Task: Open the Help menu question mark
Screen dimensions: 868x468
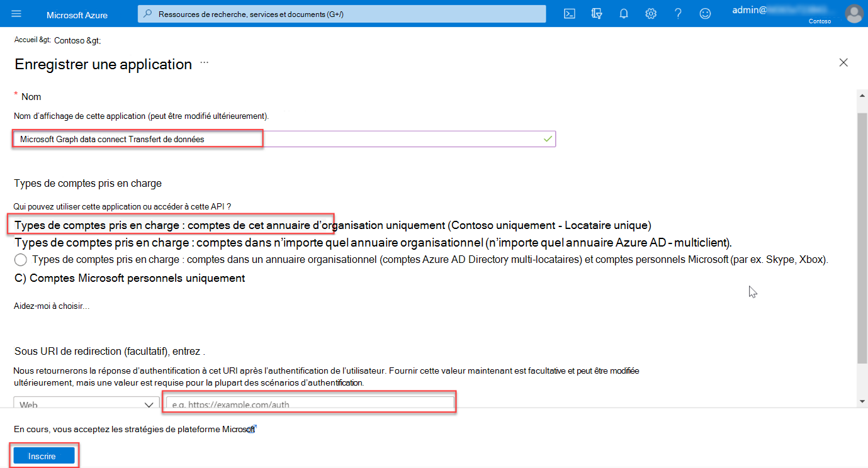Action: [678, 13]
